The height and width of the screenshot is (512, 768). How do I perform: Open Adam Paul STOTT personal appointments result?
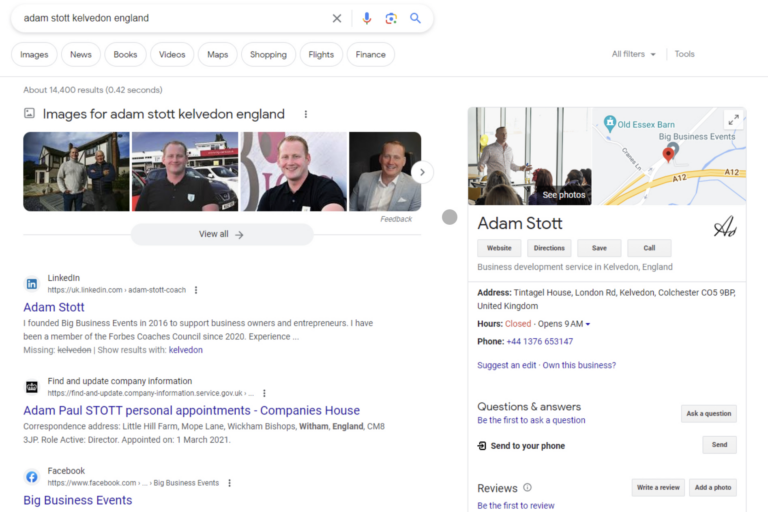pyautogui.click(x=192, y=411)
